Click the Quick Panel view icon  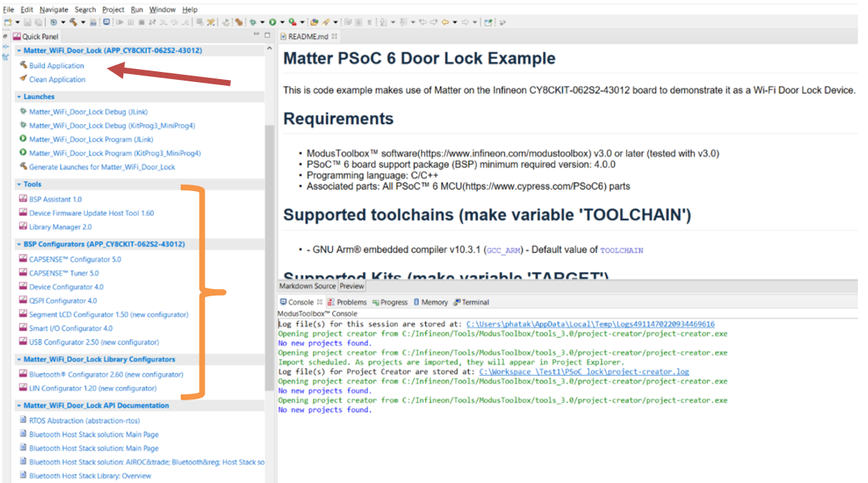pos(17,36)
